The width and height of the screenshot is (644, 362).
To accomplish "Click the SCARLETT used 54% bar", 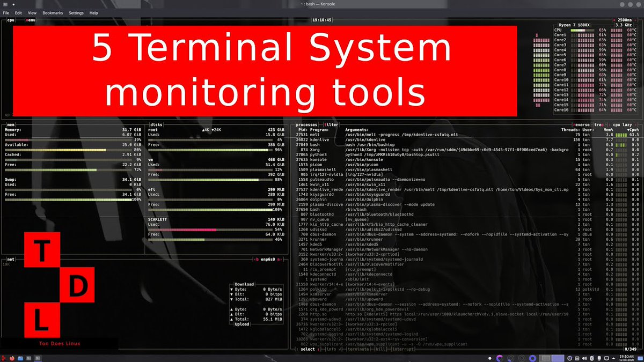I will tap(210, 230).
